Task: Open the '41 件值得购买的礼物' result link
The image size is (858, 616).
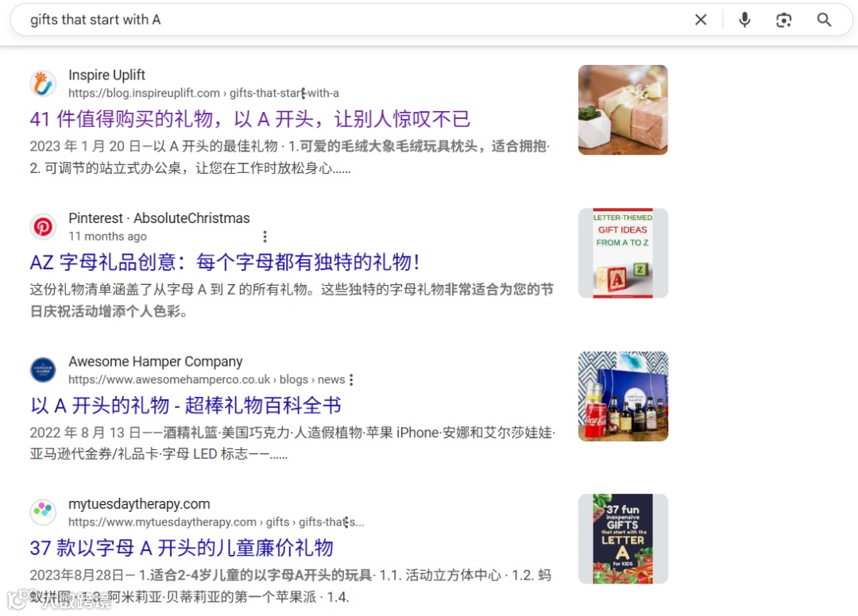Action: tap(250, 119)
